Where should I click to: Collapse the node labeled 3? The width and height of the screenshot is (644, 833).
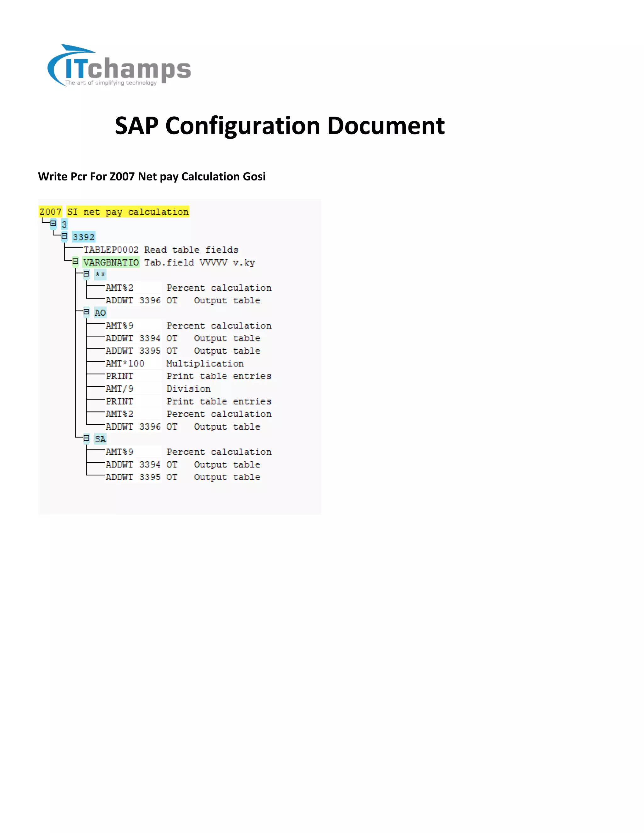point(53,224)
